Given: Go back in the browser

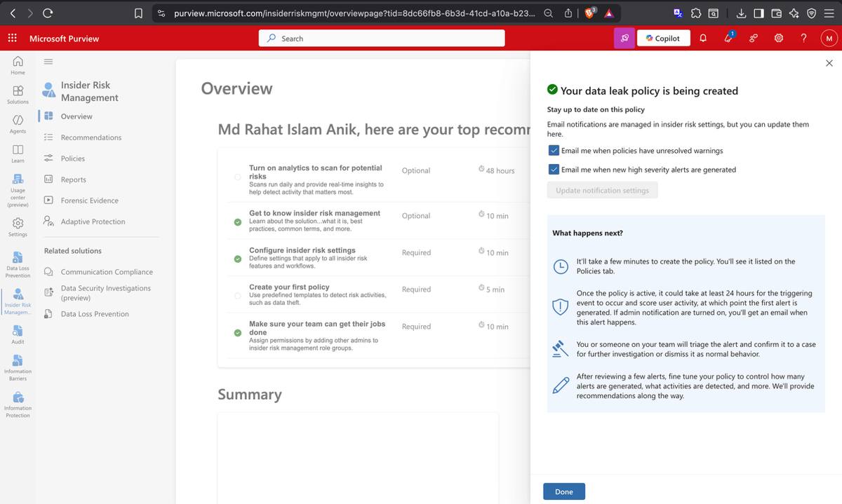Looking at the screenshot, I should coord(13,12).
